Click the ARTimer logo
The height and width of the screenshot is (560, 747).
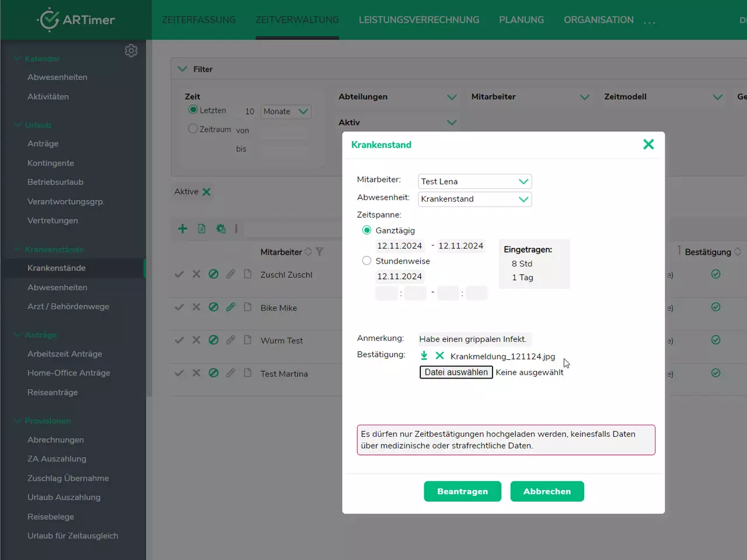pos(76,20)
